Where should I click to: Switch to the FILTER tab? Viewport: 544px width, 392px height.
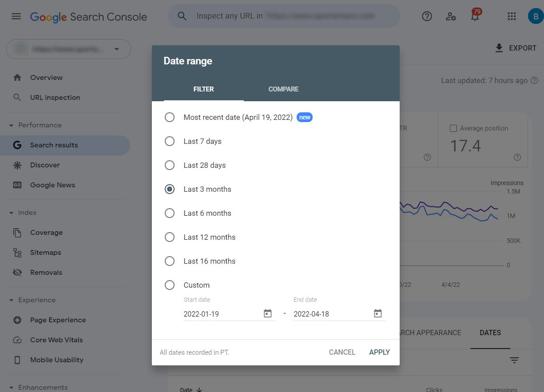[203, 89]
